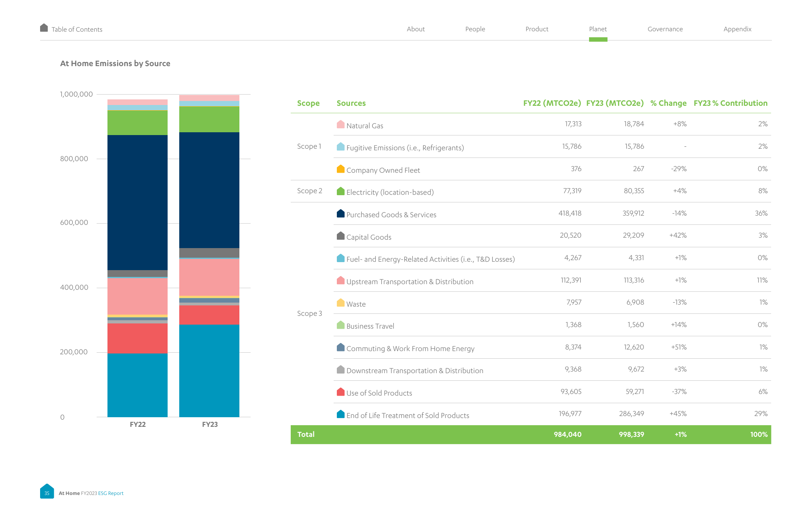
Task: Click the ESG Report footer link
Action: coord(111,493)
